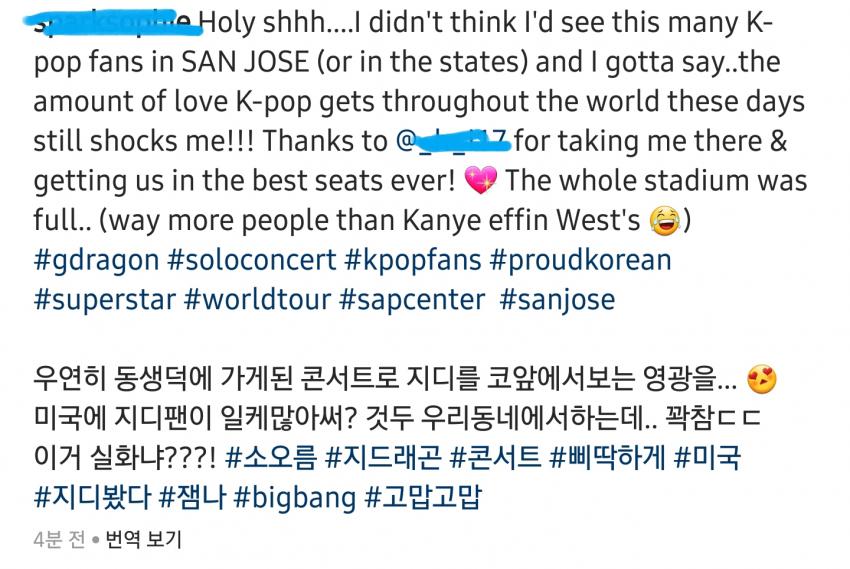This screenshot has height=569, width=850.
Task: Open the #소오름 hashtag
Action: (271, 457)
